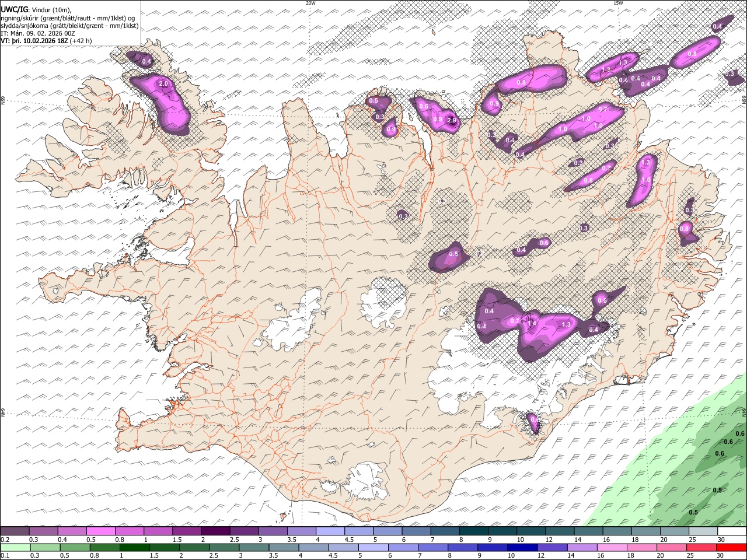Click the bottom legend swatch between 1 and 1.5
Viewport: 747px width, 560px height.
tap(134, 547)
